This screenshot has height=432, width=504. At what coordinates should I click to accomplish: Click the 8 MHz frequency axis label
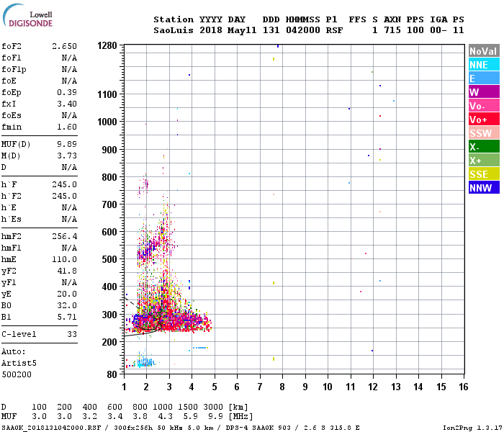(282, 387)
